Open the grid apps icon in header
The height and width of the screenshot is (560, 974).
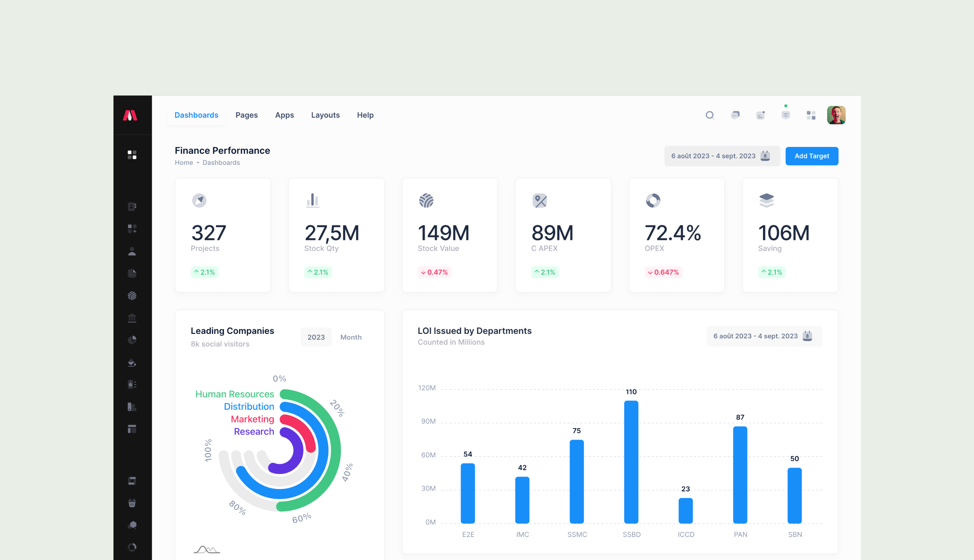coord(811,115)
